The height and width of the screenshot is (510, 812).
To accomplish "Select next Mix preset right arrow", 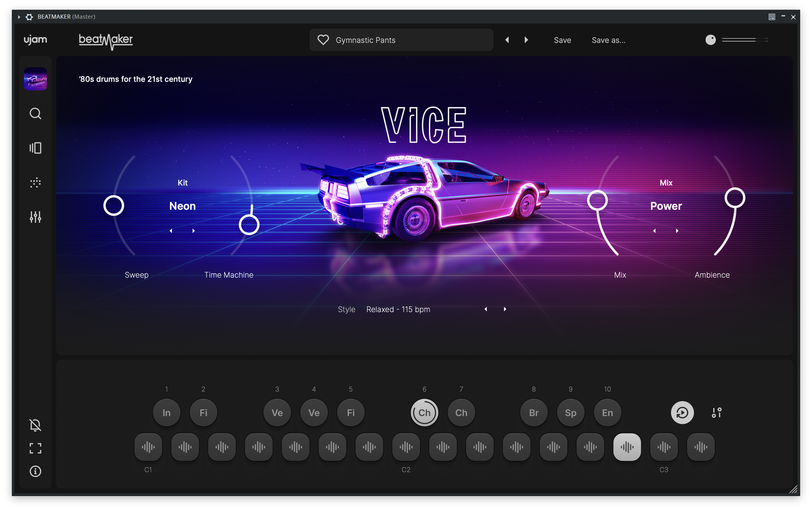I will 677,231.
